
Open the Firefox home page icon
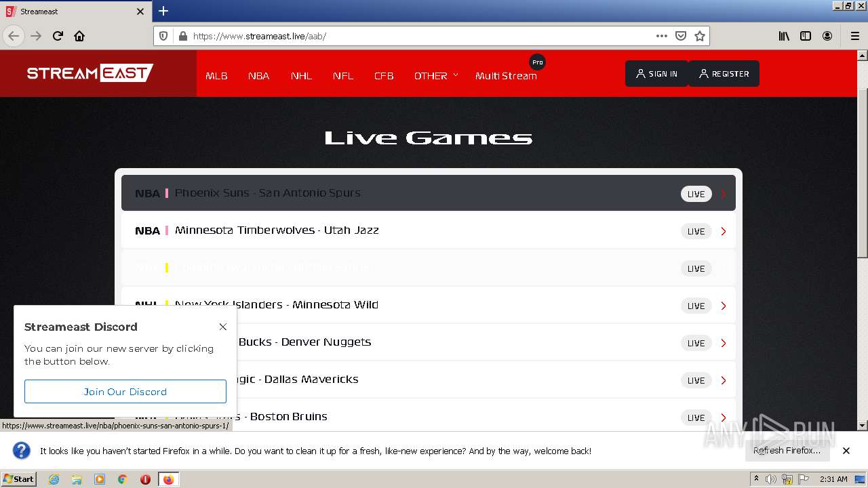79,36
